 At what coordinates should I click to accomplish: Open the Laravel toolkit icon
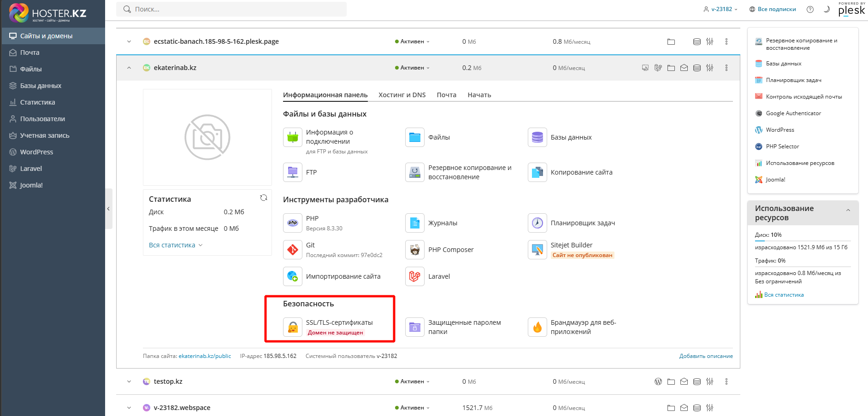415,276
